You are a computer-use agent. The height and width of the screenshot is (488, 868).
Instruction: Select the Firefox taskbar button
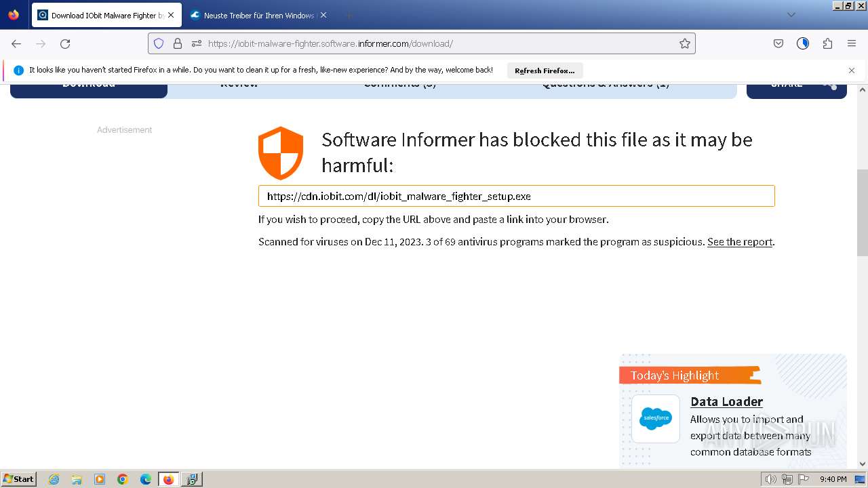pyautogui.click(x=169, y=479)
